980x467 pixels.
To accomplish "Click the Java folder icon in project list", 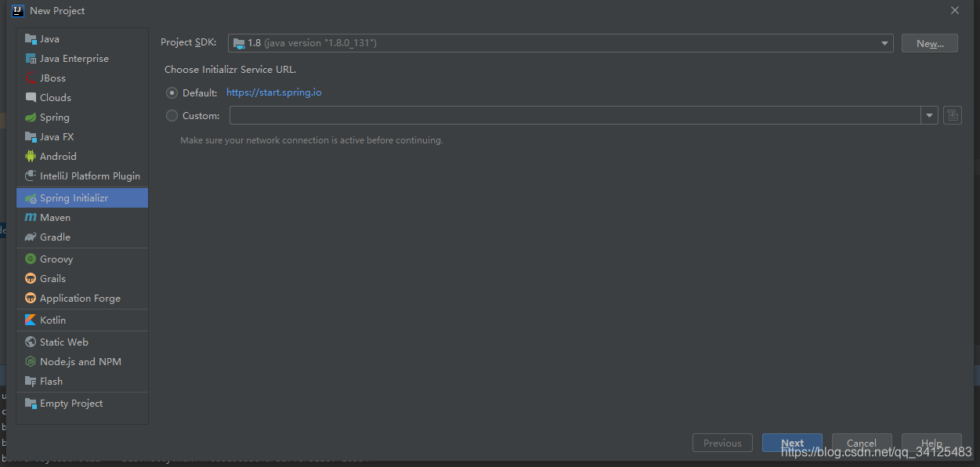I will (31, 39).
